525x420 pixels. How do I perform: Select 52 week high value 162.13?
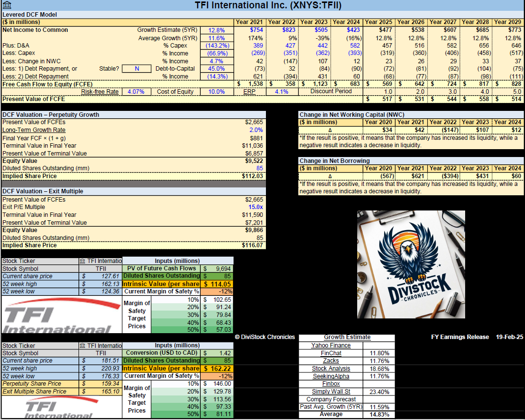point(101,284)
